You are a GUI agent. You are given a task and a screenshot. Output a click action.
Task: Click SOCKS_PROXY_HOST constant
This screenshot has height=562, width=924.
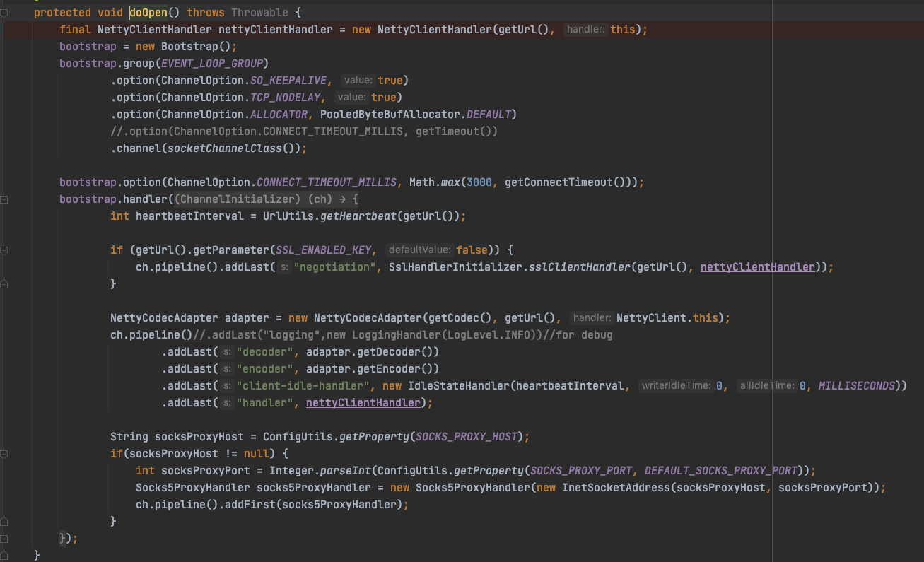pyautogui.click(x=467, y=437)
